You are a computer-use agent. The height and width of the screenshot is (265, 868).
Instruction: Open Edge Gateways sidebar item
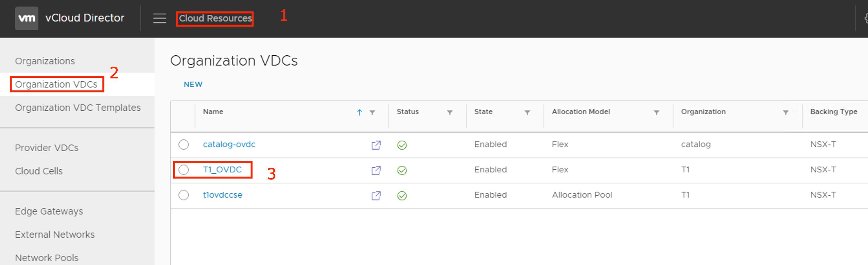click(x=49, y=211)
